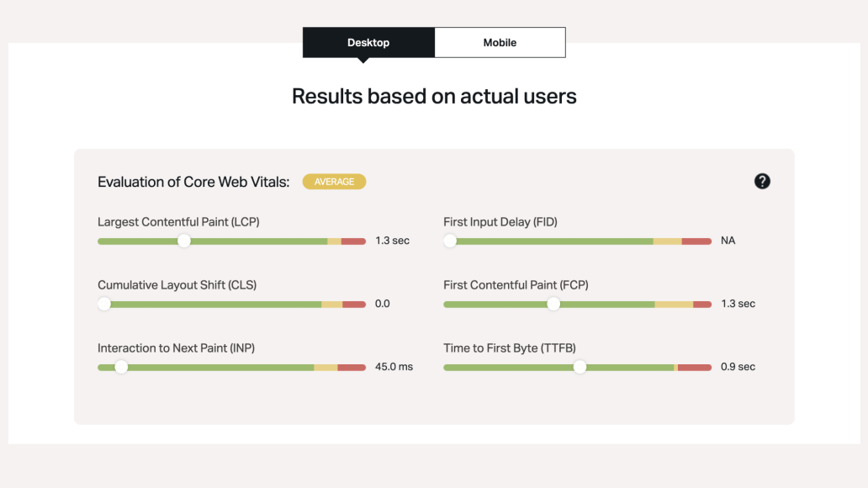Select the LCP slider handle

tap(184, 241)
